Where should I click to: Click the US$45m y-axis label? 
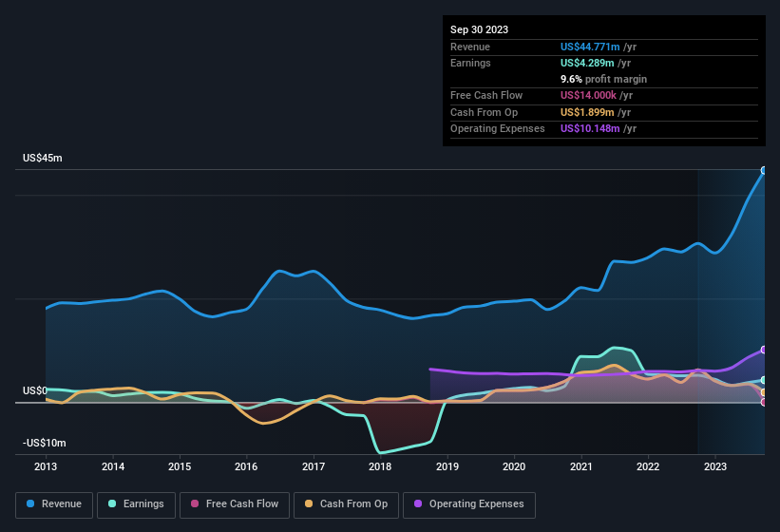(43, 159)
